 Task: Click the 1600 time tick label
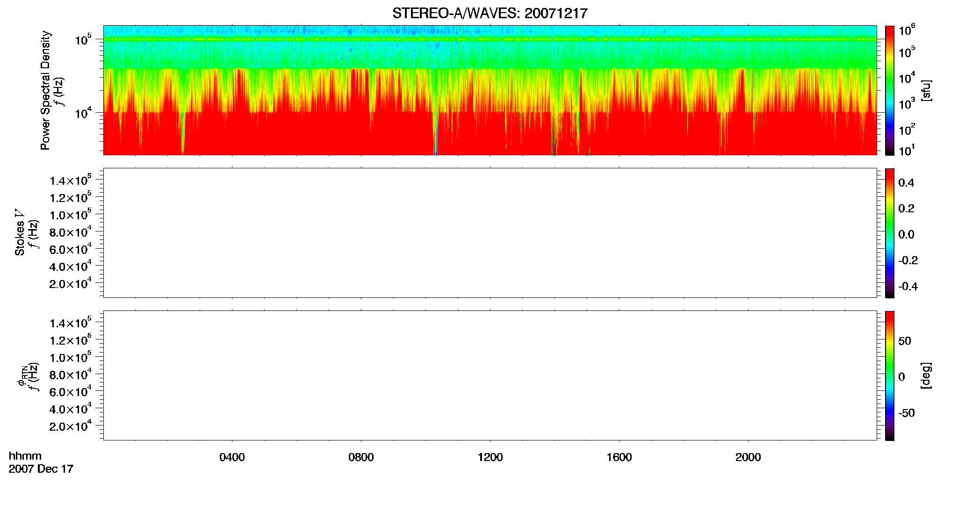619,457
